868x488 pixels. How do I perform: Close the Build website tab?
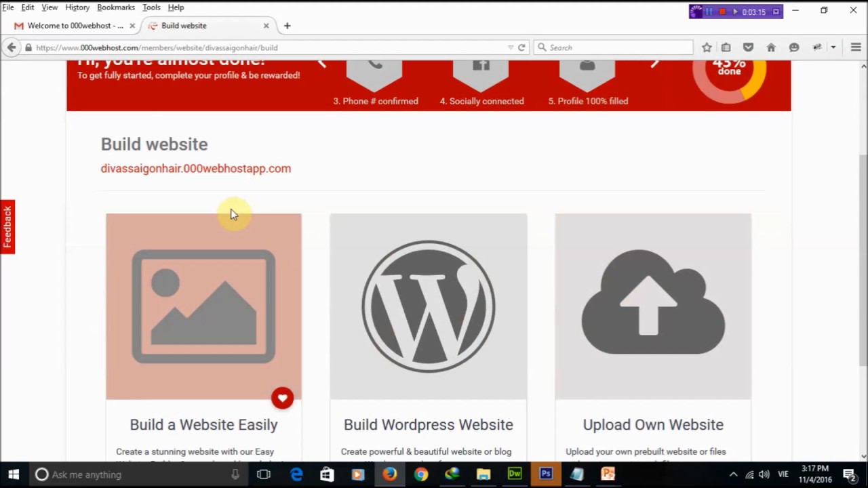266,26
